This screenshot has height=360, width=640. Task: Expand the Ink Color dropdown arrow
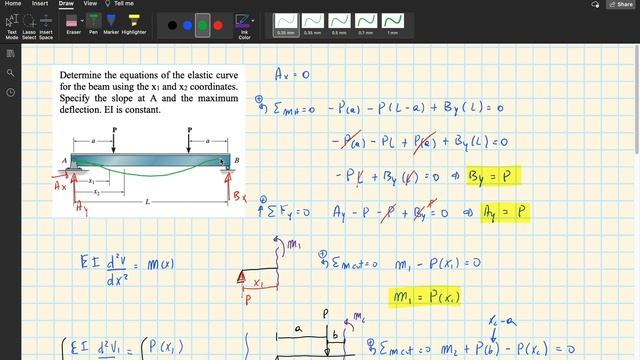(253, 20)
